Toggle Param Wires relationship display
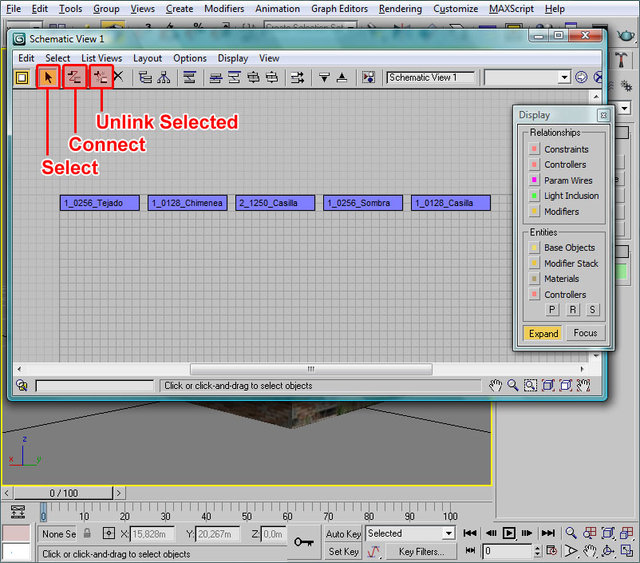This screenshot has height=563, width=640. pos(535,180)
